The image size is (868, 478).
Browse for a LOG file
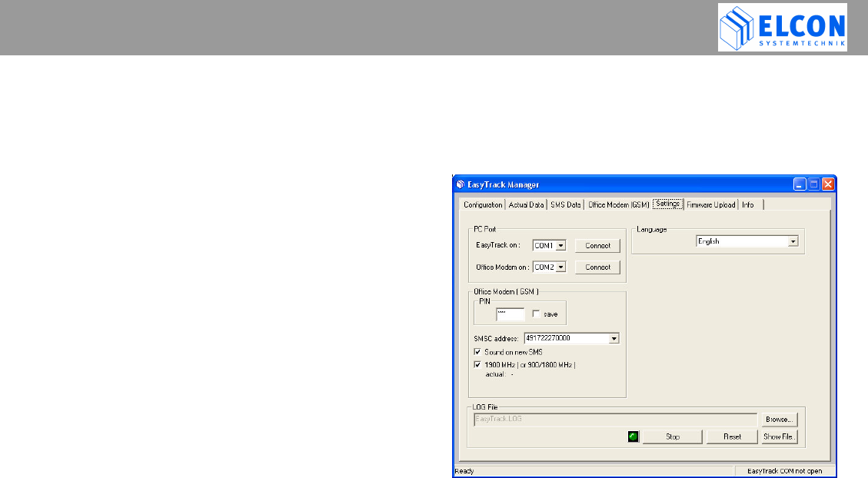tap(779, 420)
